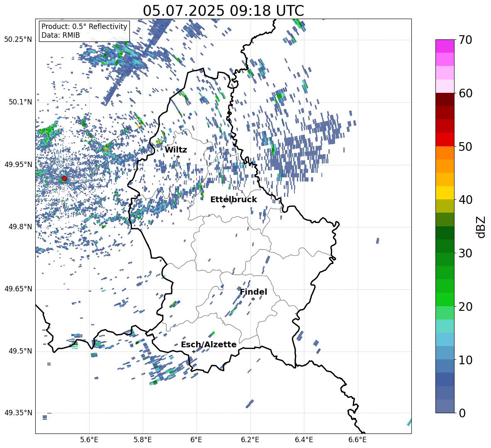Click the Wiltz city label
Image resolution: width=491 pixels, height=448 pixels.
176,150
